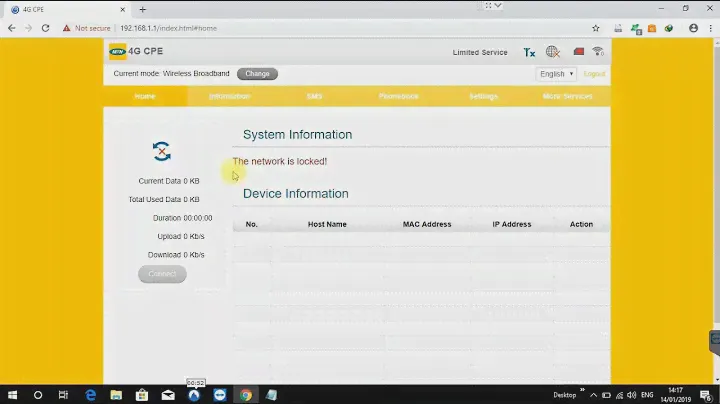Switch to the SMS tab
The image size is (720, 404).
tap(314, 97)
